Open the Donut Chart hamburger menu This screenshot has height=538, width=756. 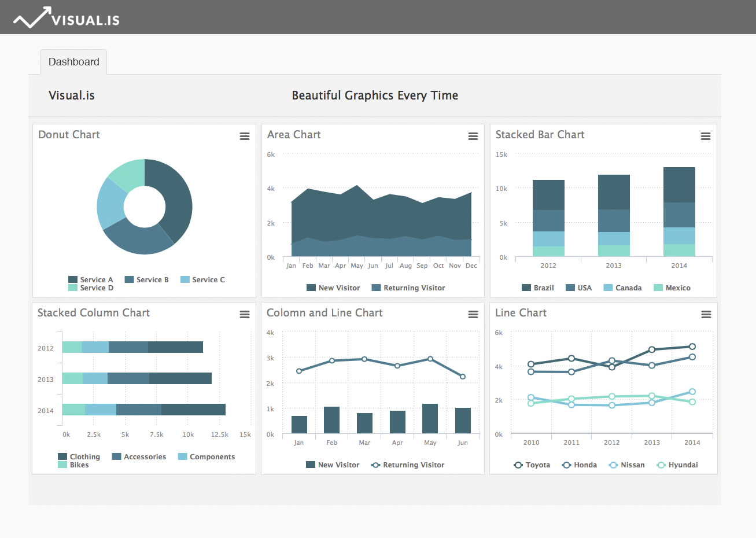click(245, 137)
